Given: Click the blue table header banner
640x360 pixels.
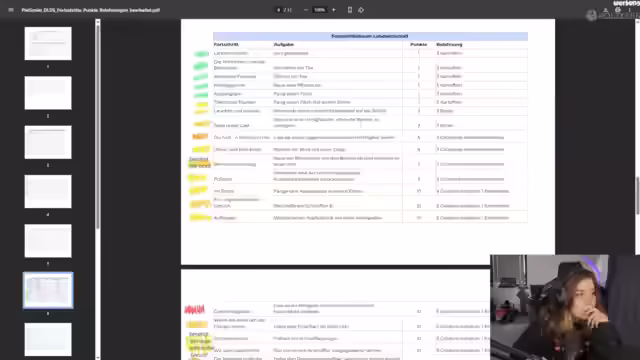Looking at the screenshot, I should (x=370, y=36).
